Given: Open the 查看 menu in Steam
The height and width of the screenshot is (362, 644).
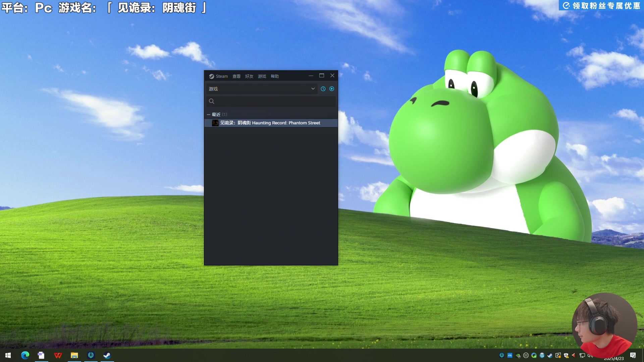Looking at the screenshot, I should coord(236,76).
